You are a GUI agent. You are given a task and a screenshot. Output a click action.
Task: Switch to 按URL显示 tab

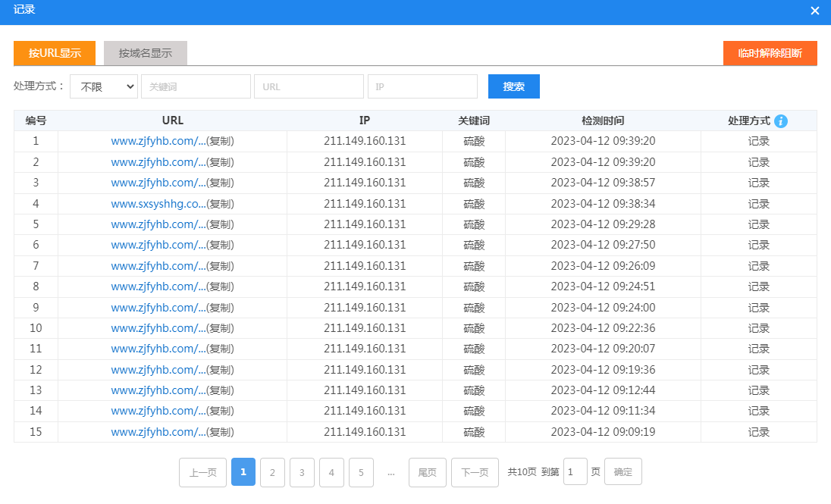pos(55,53)
